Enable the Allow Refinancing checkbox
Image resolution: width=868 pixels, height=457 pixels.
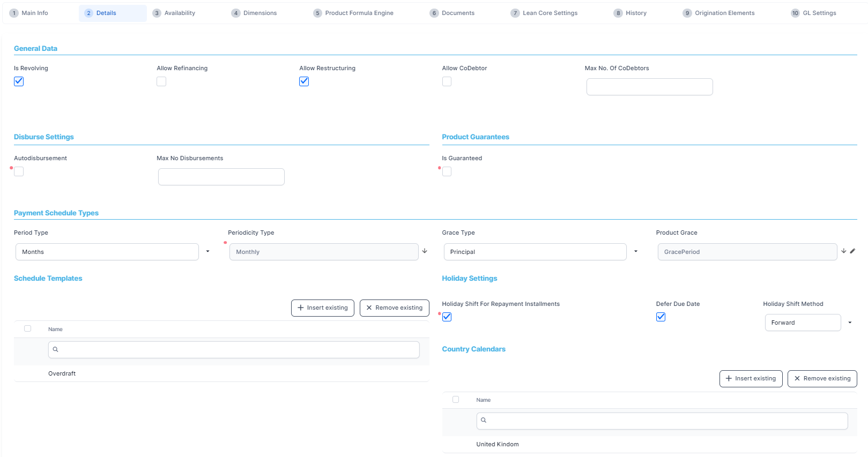coord(161,81)
